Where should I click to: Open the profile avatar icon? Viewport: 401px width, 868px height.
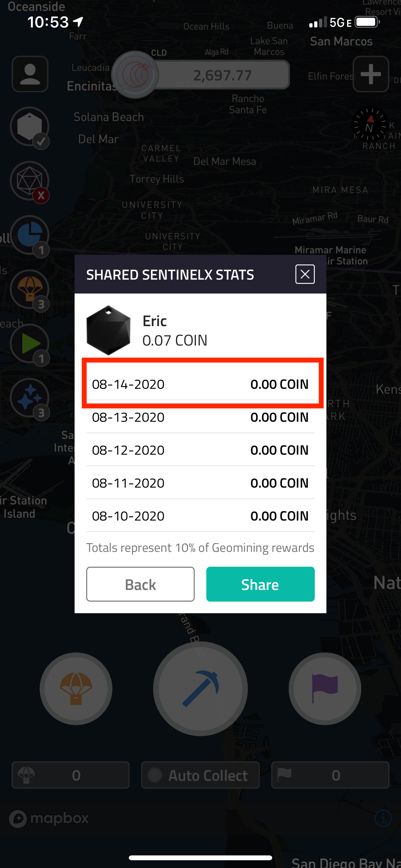[30, 74]
